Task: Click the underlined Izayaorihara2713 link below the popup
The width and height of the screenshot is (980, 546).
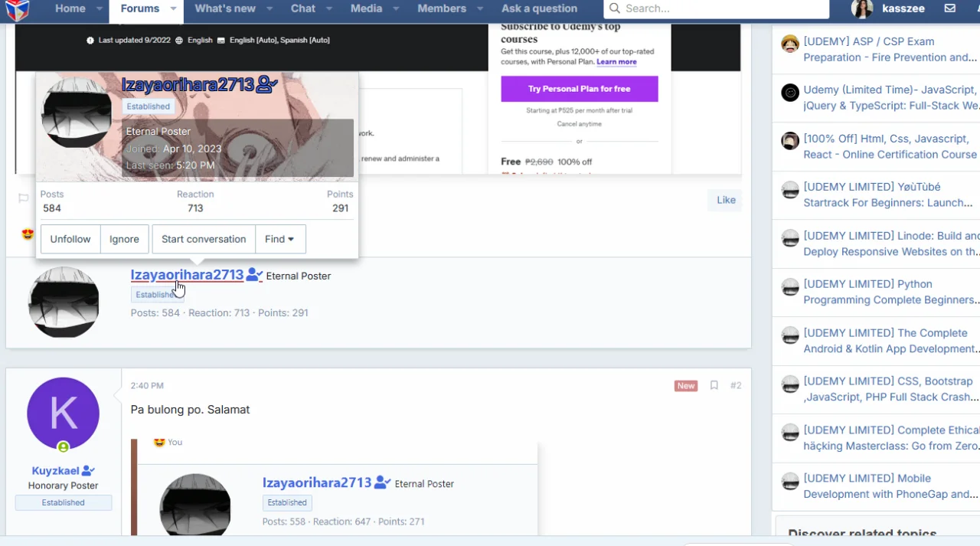Action: pyautogui.click(x=187, y=275)
